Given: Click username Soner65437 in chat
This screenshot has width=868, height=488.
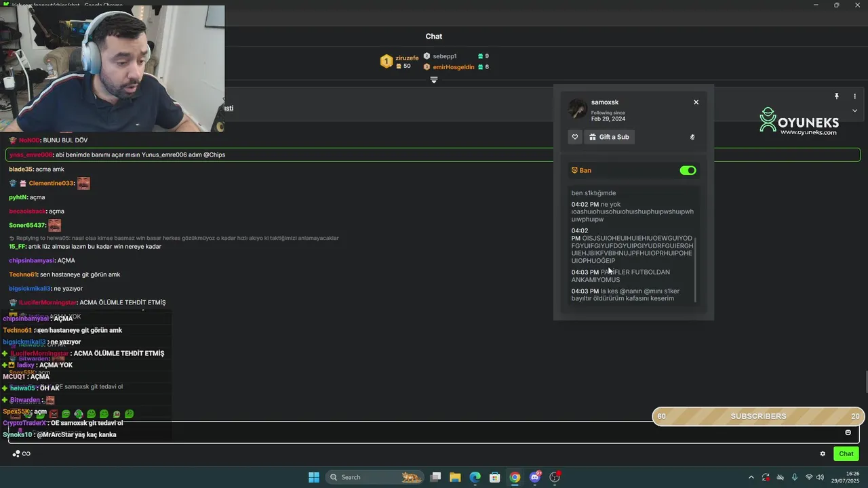Looking at the screenshot, I should pyautogui.click(x=27, y=225).
